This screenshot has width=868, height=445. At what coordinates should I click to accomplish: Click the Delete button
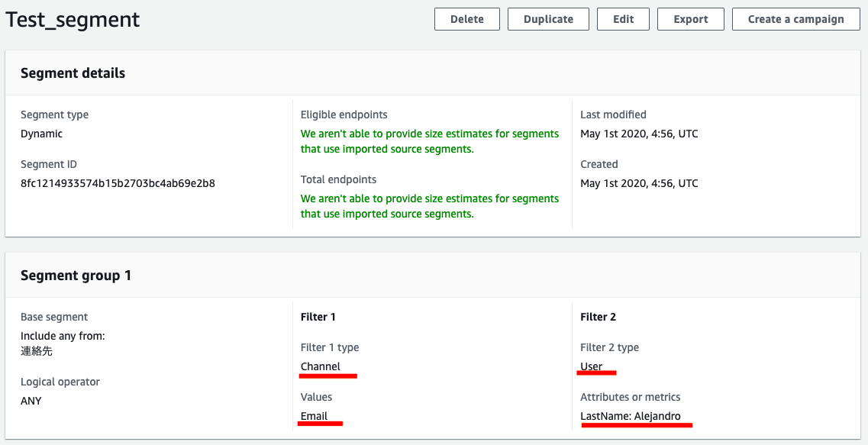pyautogui.click(x=466, y=19)
